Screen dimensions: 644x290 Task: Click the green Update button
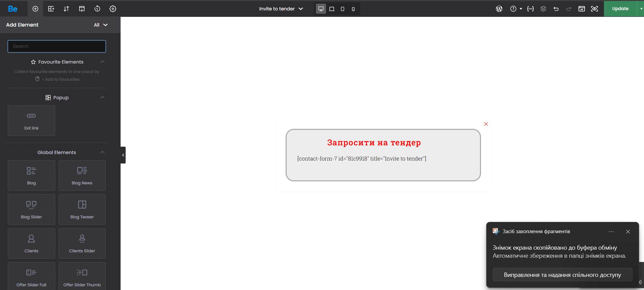[620, 9]
